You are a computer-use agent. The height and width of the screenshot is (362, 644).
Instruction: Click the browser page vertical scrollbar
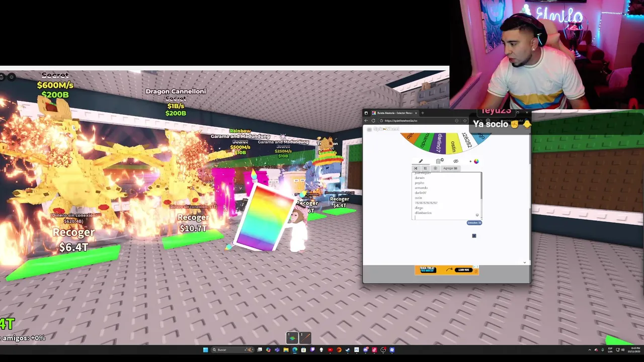click(x=529, y=186)
